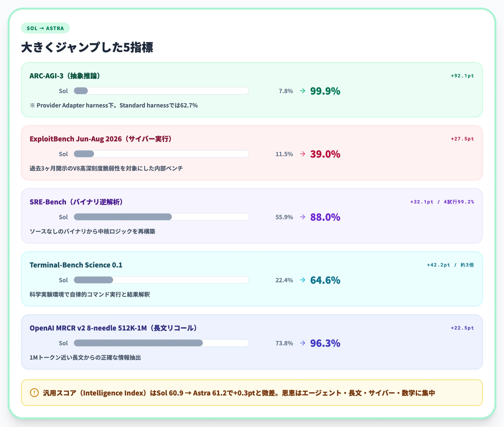Click the red arrow before 39.0%
Image resolution: width=504 pixels, height=427 pixels.
[x=302, y=154]
